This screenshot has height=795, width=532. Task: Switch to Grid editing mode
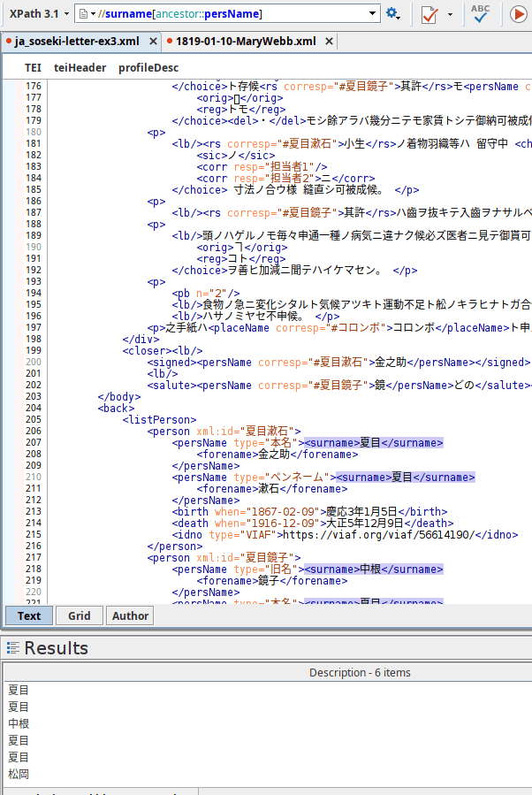(79, 615)
